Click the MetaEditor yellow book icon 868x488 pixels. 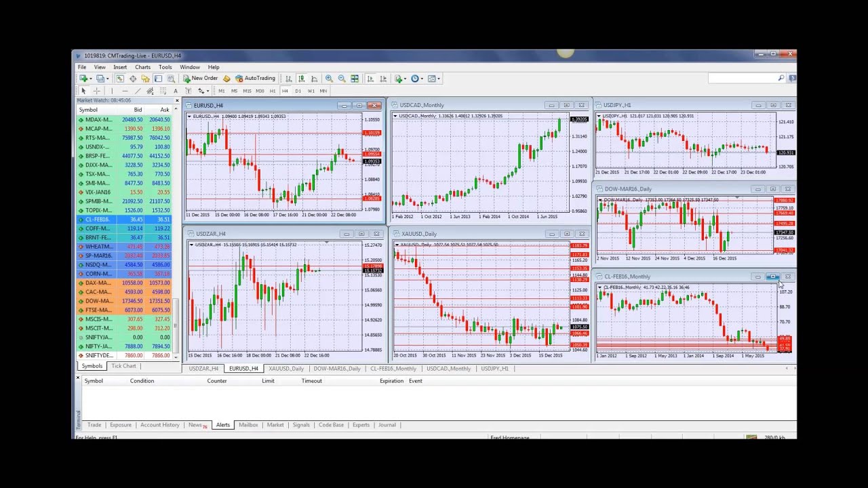point(226,79)
